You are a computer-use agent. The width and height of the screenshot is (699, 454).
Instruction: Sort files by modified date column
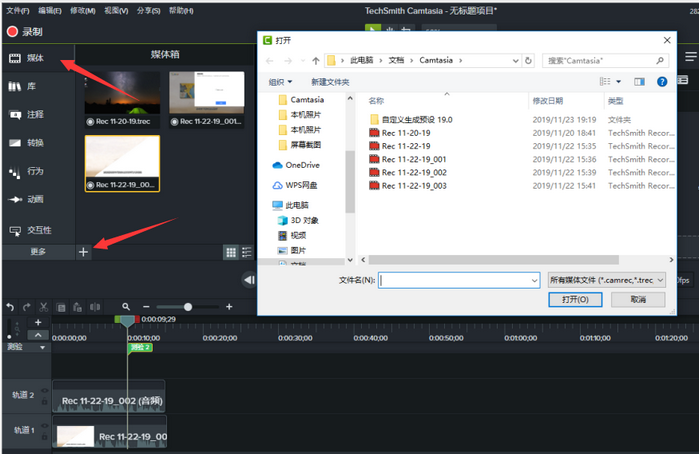(547, 101)
